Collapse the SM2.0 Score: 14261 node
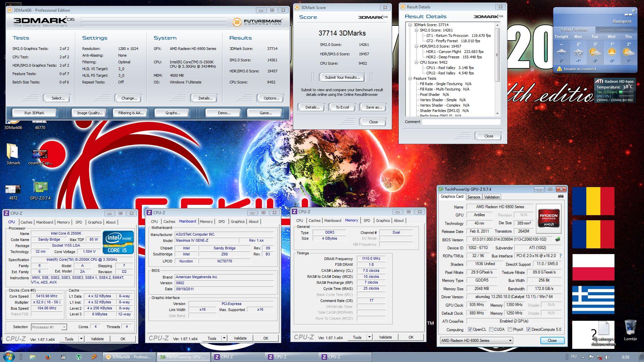 [417, 30]
